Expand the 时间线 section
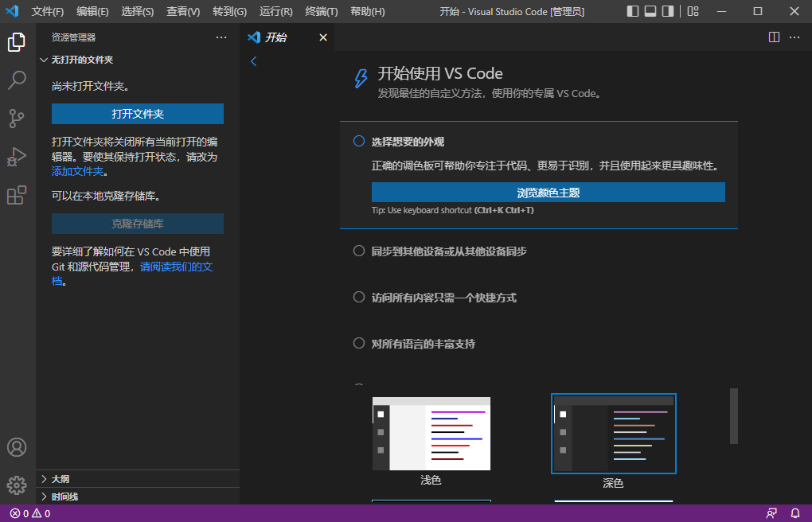812x522 pixels. coord(138,497)
